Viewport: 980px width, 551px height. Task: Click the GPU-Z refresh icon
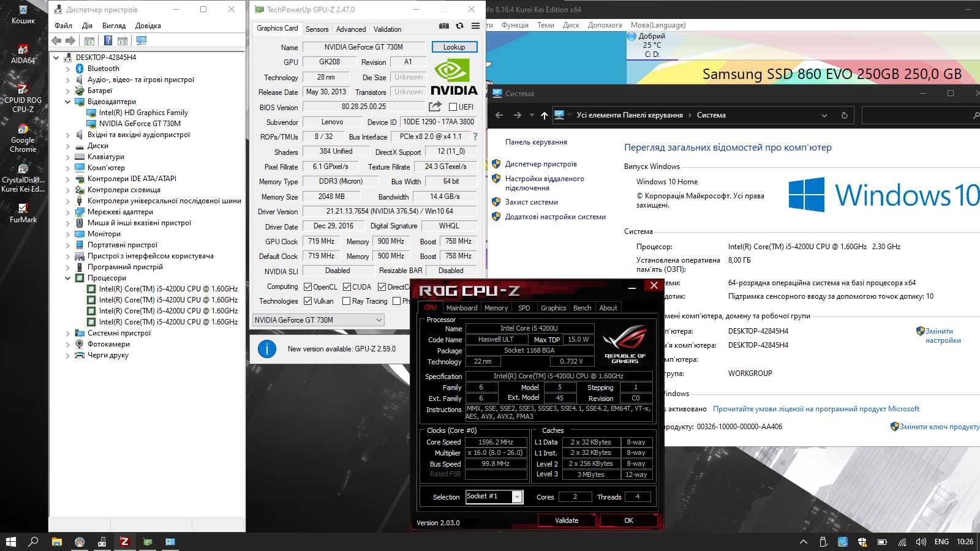(x=460, y=26)
